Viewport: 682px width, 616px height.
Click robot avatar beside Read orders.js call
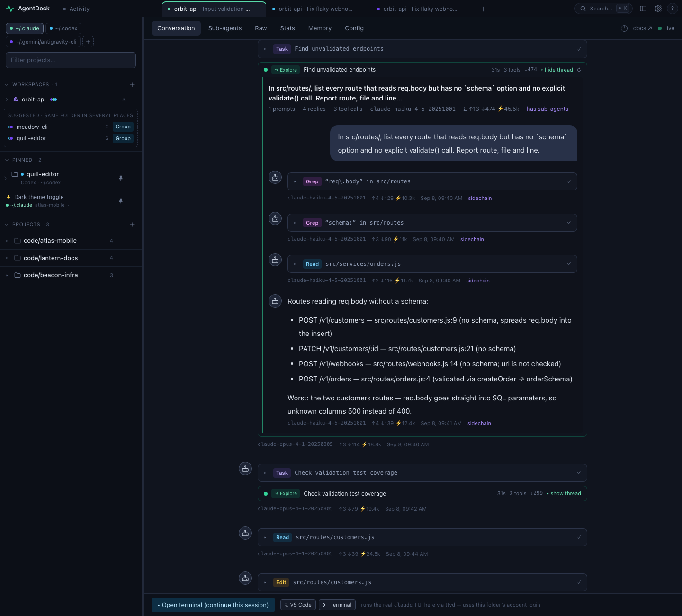[x=275, y=260]
